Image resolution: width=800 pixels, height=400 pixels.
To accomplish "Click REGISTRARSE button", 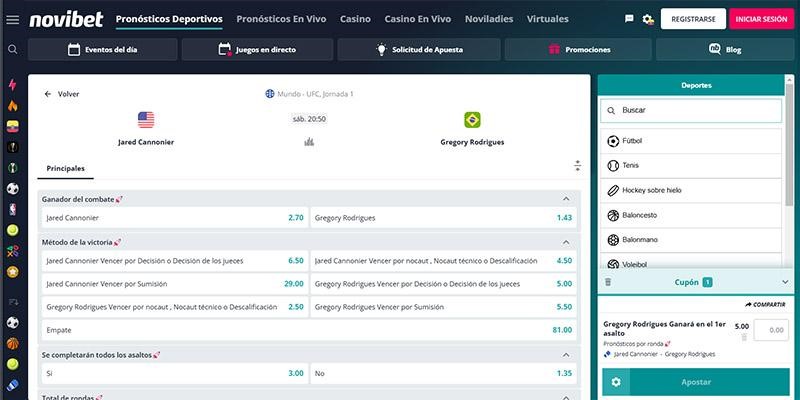I will click(693, 19).
